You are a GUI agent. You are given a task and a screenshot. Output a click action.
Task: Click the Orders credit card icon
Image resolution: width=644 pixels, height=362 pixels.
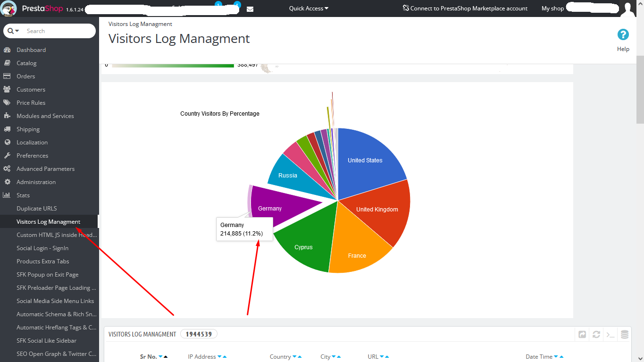tap(7, 76)
